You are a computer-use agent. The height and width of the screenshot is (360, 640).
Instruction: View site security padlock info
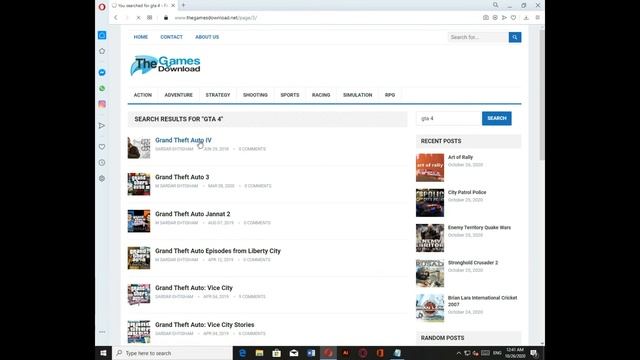click(x=166, y=18)
